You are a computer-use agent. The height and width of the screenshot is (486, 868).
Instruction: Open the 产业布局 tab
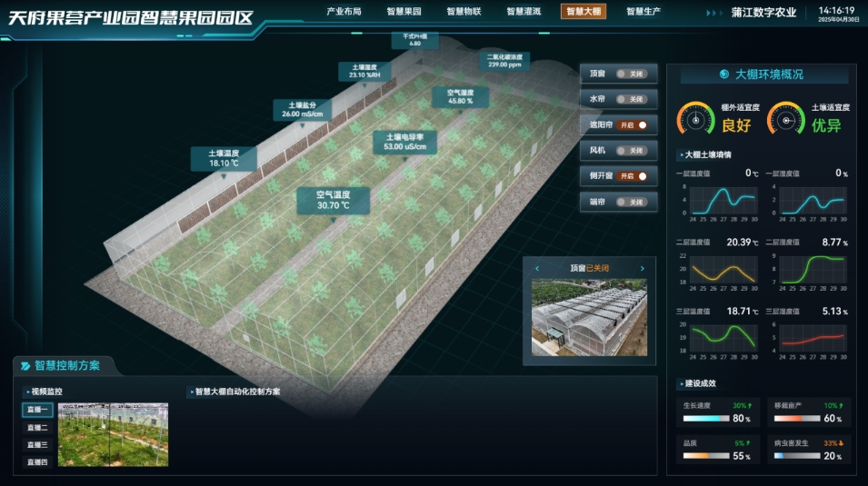(x=344, y=12)
